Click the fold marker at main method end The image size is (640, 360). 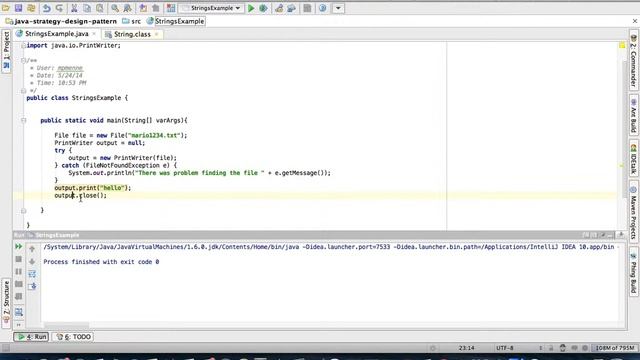pyautogui.click(x=23, y=211)
